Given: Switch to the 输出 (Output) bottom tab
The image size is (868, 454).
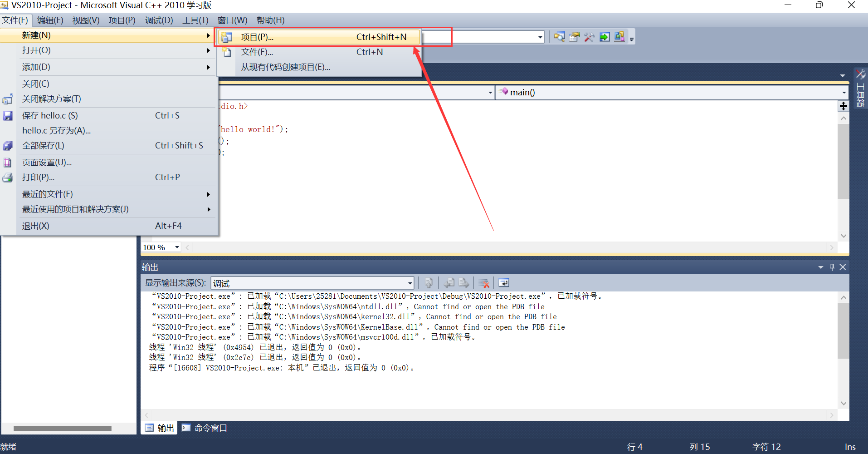Looking at the screenshot, I should click(160, 428).
